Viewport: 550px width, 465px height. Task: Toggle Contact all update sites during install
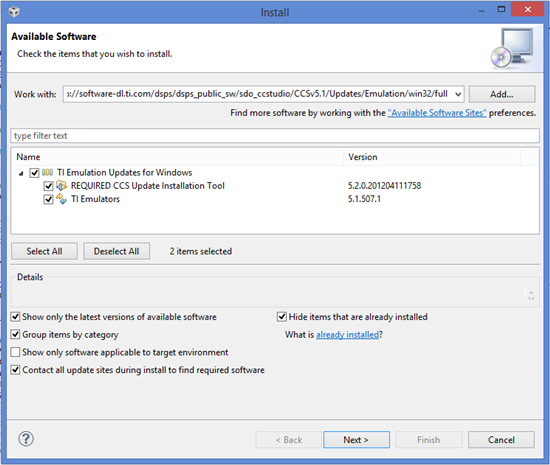(15, 370)
